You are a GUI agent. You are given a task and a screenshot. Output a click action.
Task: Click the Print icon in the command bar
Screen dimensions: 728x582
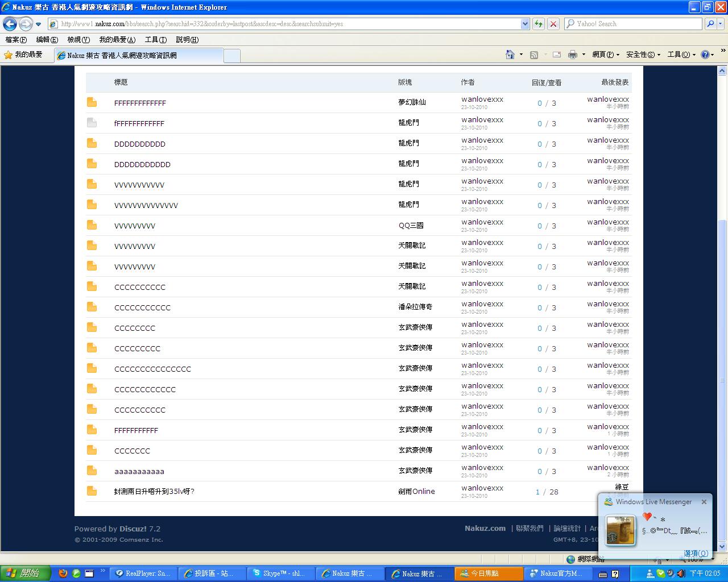pos(572,55)
